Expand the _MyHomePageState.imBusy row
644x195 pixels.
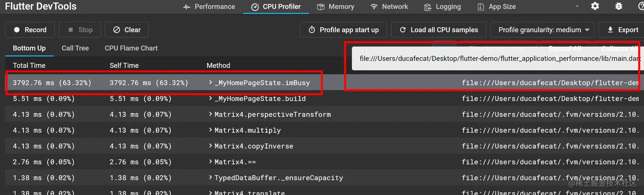pyautogui.click(x=210, y=82)
